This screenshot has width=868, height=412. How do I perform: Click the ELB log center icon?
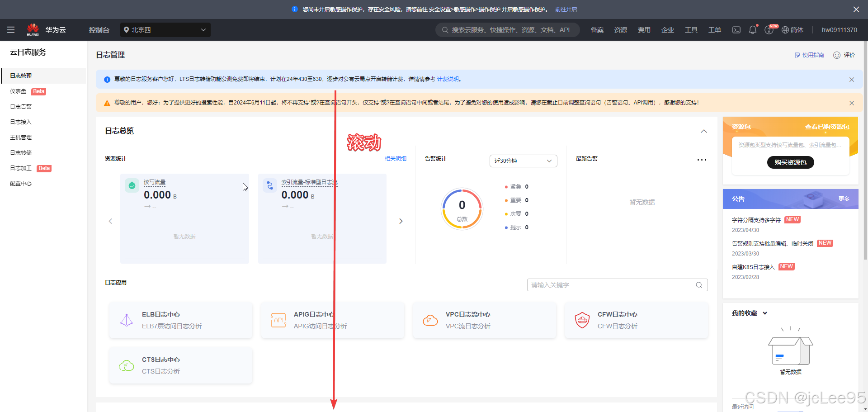tap(127, 320)
